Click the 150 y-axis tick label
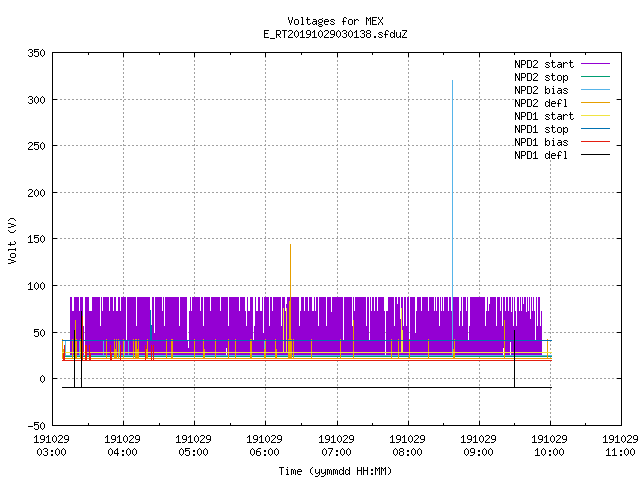Viewport: 640px width, 480px height. [36, 239]
